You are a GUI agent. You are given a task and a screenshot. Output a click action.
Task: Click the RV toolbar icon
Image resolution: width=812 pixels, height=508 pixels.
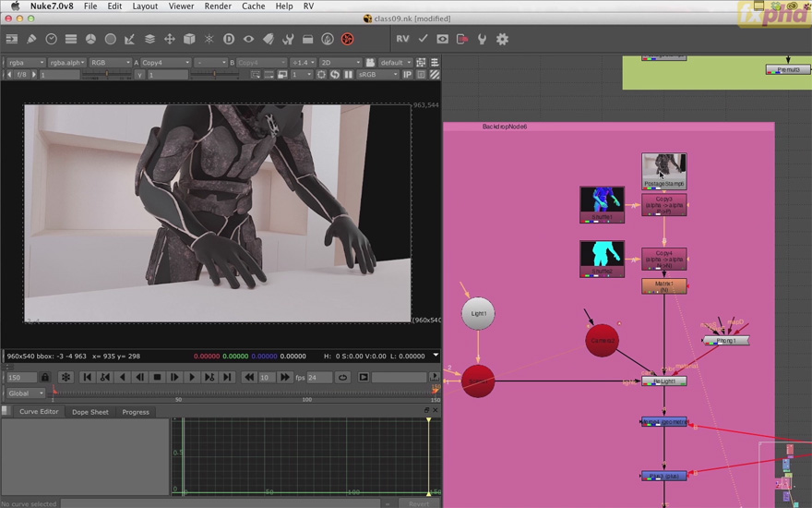402,39
